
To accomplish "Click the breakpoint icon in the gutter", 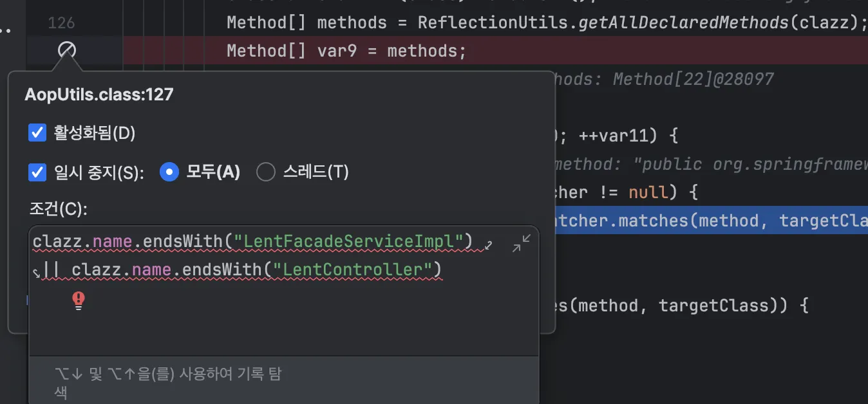I will pyautogui.click(x=66, y=50).
